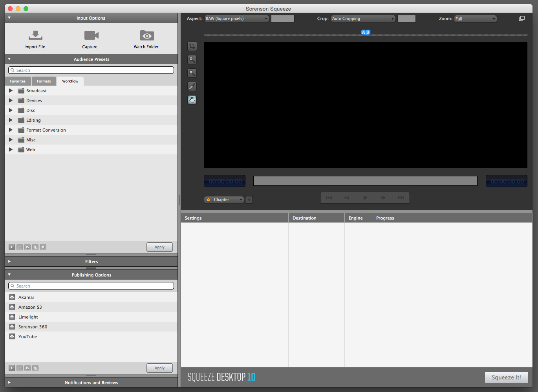The width and height of the screenshot is (538, 392).
Task: Expand the Disc folder
Action: pos(11,110)
